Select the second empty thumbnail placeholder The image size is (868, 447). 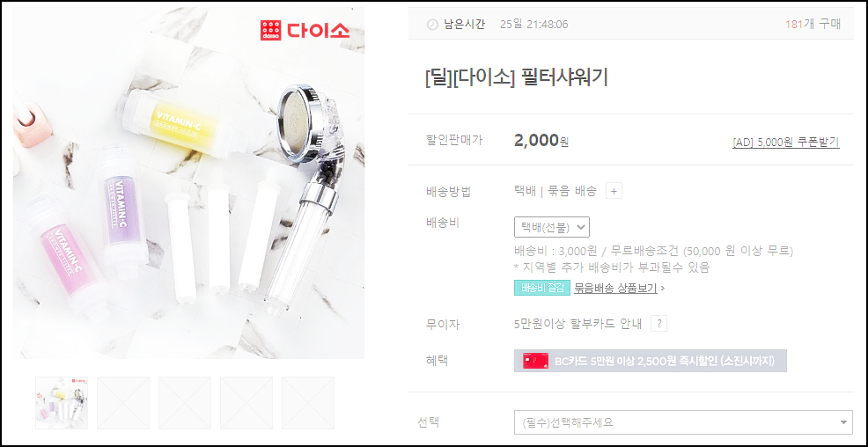click(x=123, y=403)
